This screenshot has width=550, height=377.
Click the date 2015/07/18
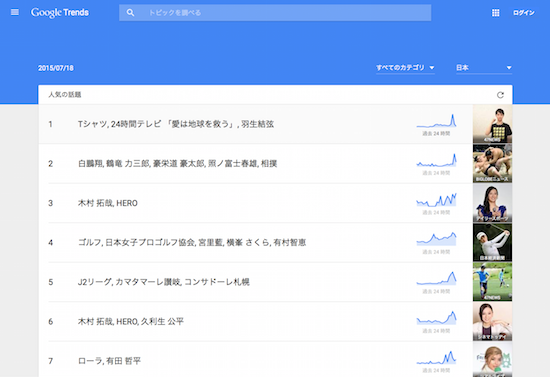(x=56, y=68)
